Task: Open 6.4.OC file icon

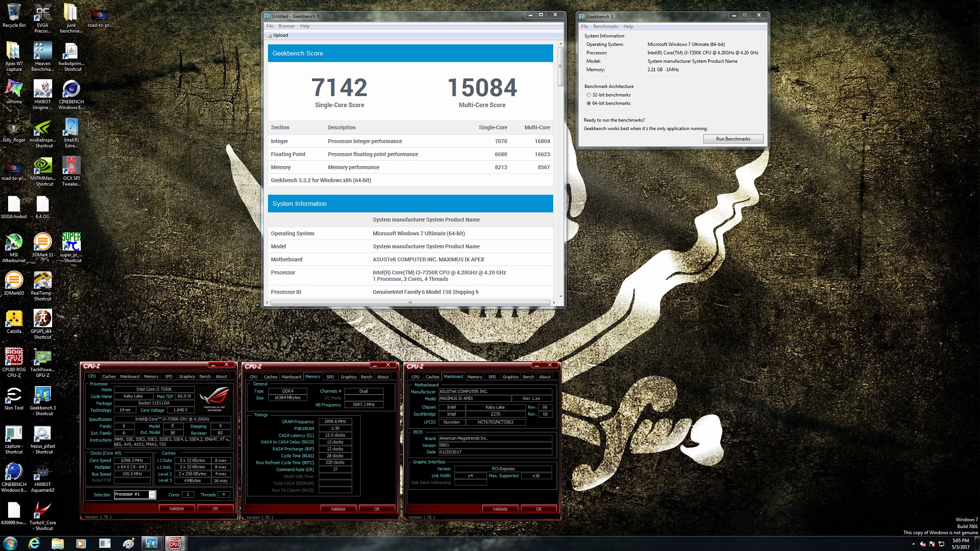Action: coord(43,207)
